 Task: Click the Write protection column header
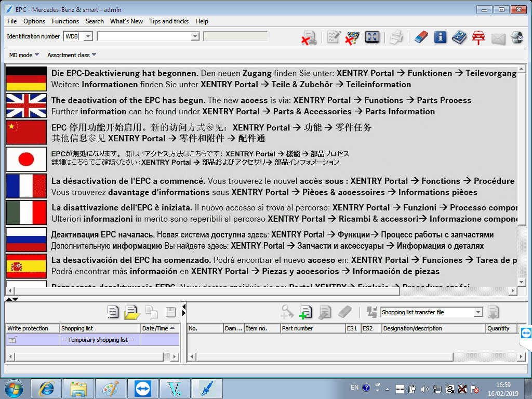33,328
